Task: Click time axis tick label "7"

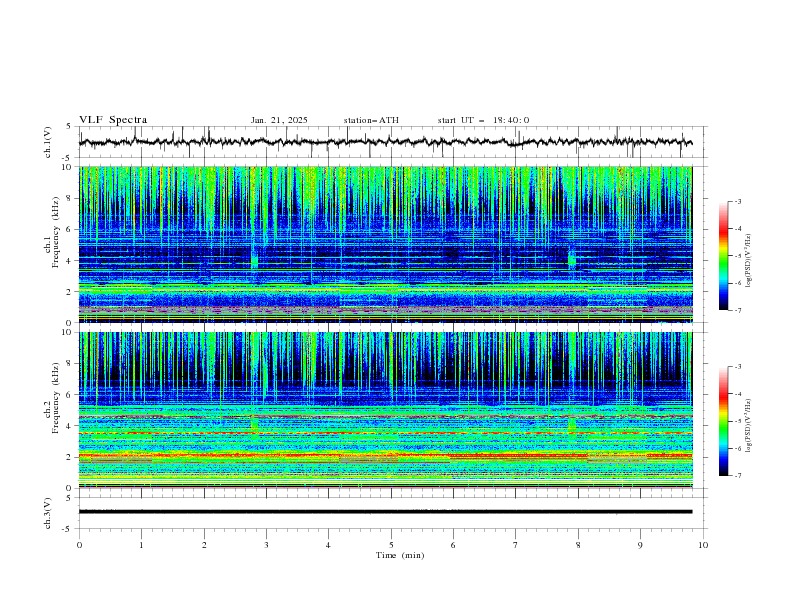Action: (516, 545)
